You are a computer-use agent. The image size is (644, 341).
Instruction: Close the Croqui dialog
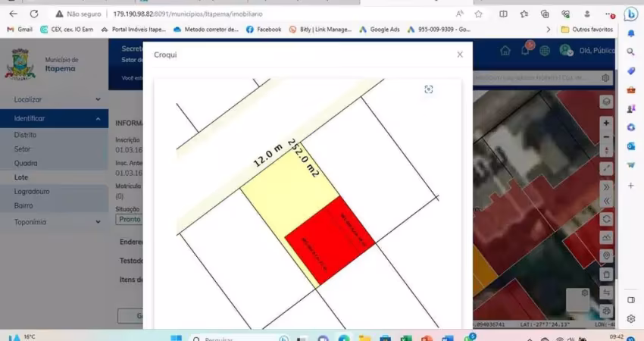[459, 55]
